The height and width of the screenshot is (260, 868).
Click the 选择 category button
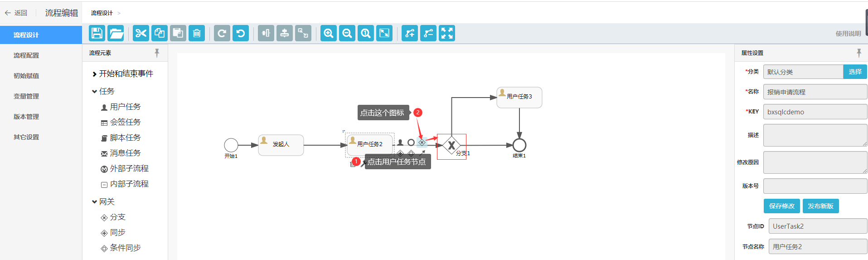(x=855, y=72)
